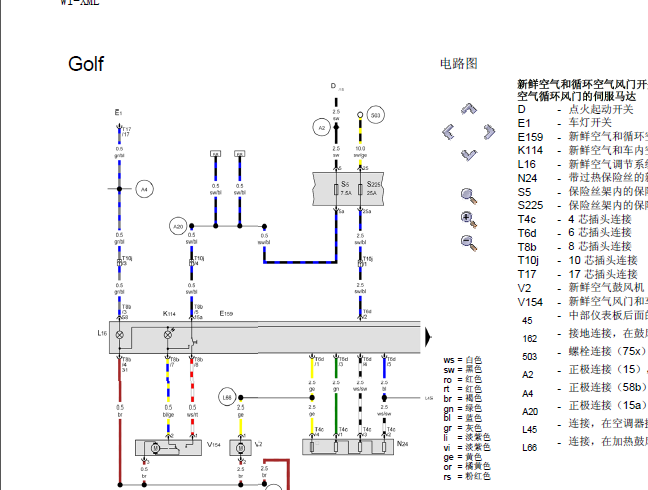
Task: Click color code sw = 黑色
Action: [462, 369]
